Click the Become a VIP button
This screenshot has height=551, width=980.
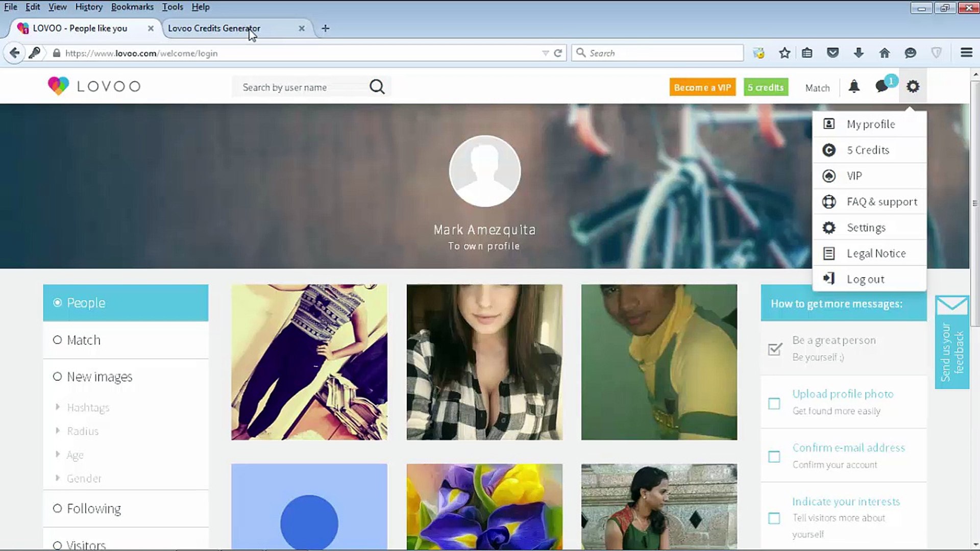702,87
